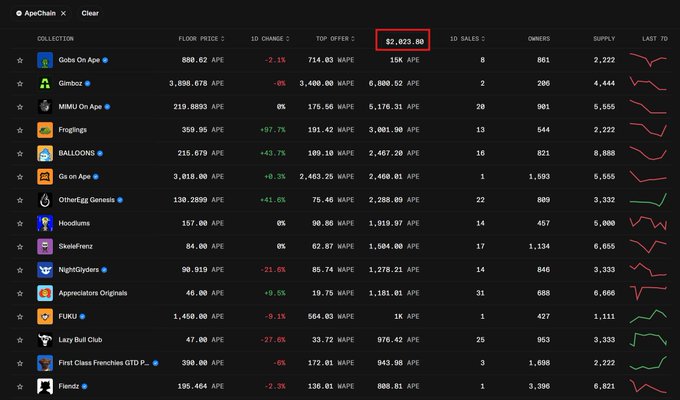This screenshot has height=400, width=680.
Task: Open FUKU collection avatar
Action: [x=45, y=317]
